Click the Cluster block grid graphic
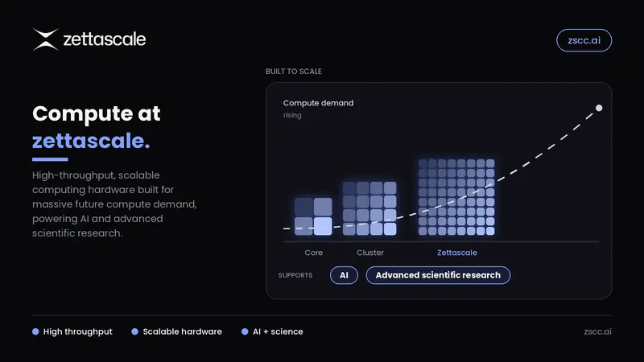The width and height of the screenshot is (644, 362). click(369, 208)
